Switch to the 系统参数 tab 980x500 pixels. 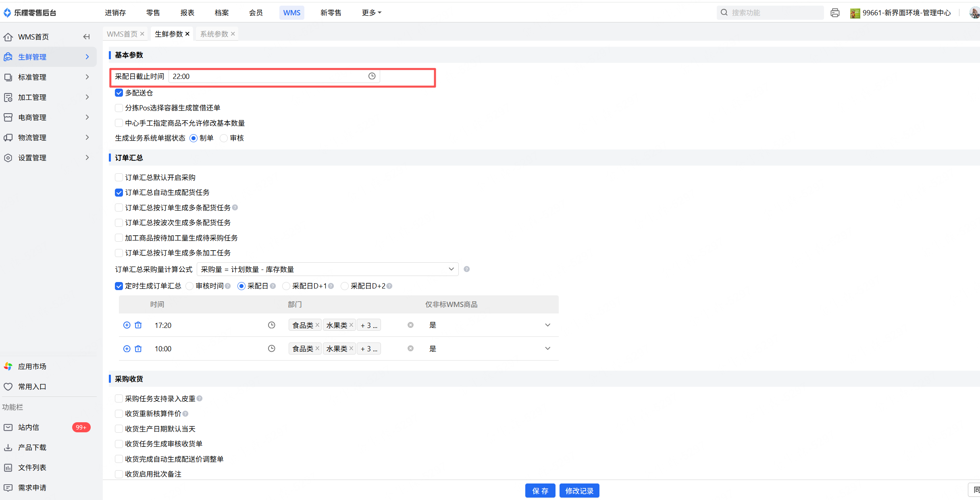tap(214, 34)
